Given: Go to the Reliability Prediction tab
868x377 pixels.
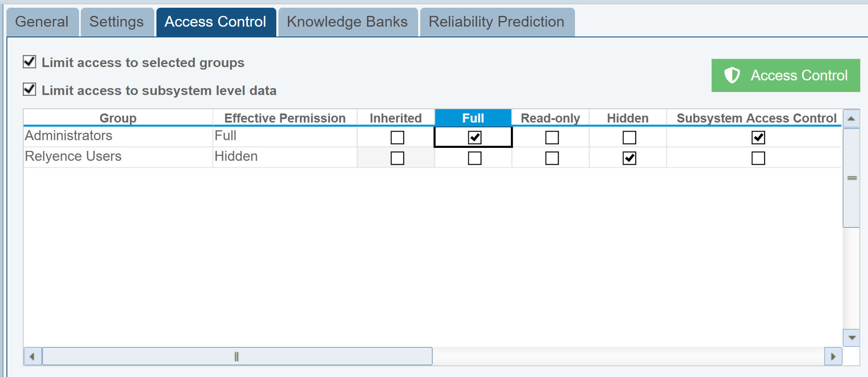Looking at the screenshot, I should [x=496, y=22].
